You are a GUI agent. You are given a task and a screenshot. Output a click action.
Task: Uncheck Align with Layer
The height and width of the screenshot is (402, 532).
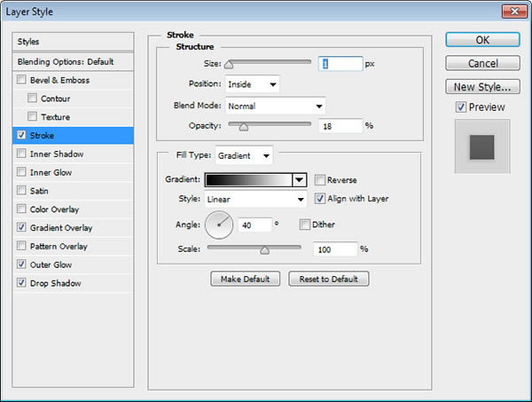(320, 198)
